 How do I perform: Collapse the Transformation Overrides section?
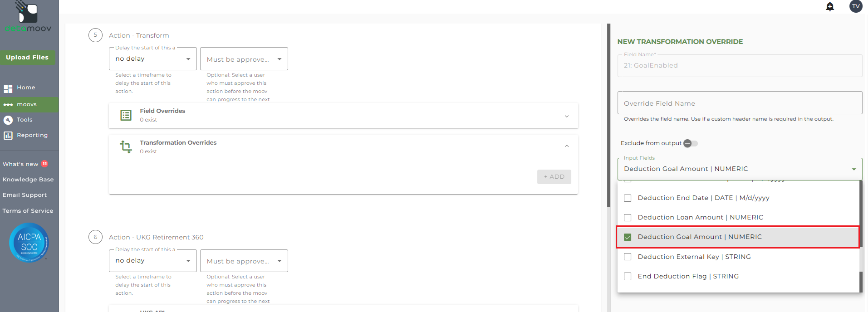pos(566,146)
